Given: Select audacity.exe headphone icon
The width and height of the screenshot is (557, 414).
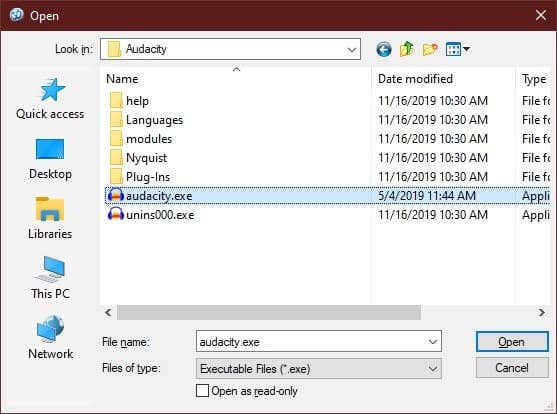Looking at the screenshot, I should [x=116, y=196].
